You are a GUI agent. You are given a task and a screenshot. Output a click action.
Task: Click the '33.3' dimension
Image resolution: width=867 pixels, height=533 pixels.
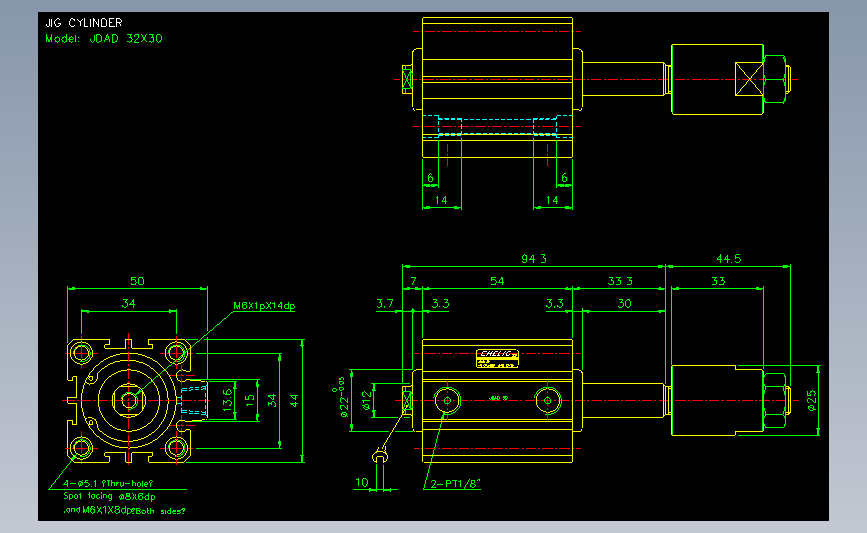tap(620, 281)
